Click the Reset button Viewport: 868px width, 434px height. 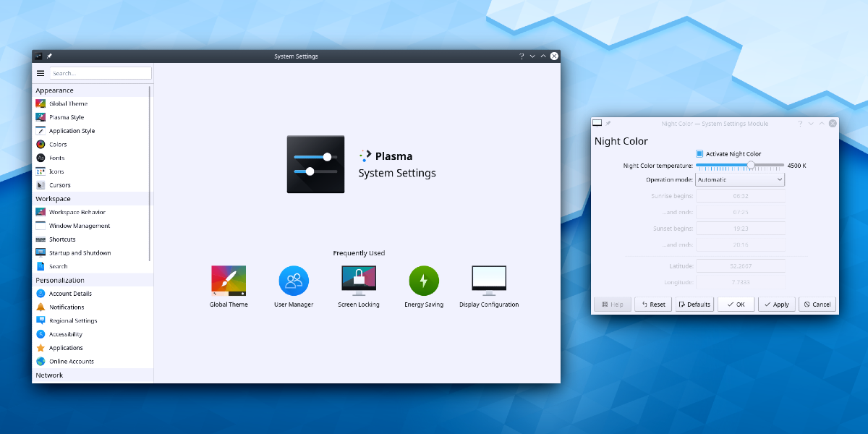(x=652, y=305)
